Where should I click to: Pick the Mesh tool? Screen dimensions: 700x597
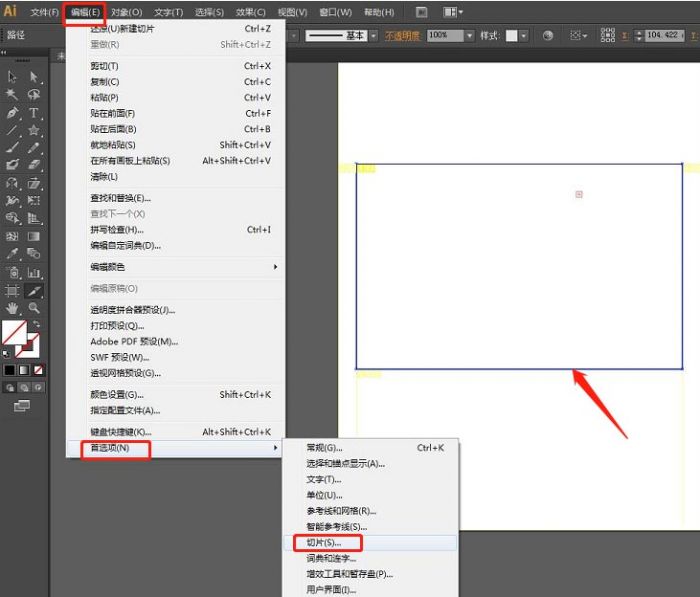pos(12,236)
